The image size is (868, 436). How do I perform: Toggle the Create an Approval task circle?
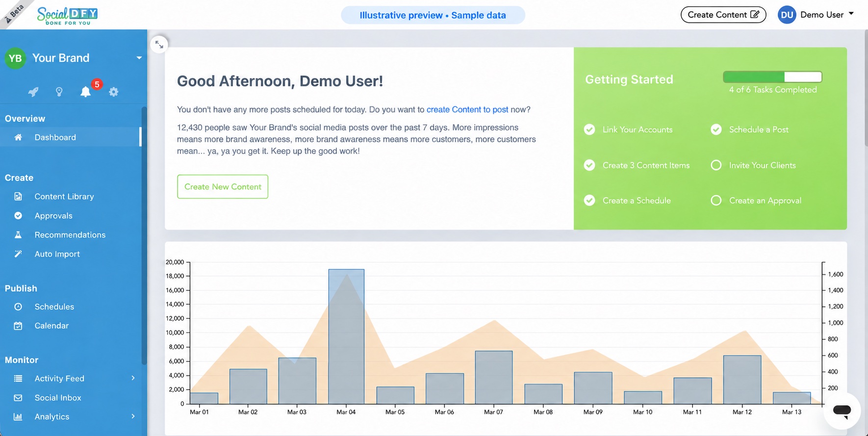[716, 201]
